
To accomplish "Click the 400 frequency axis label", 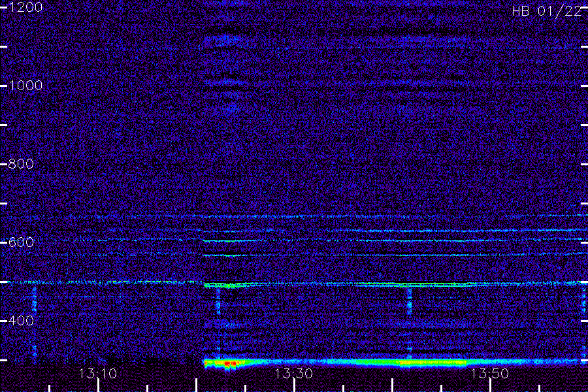I will (x=21, y=321).
